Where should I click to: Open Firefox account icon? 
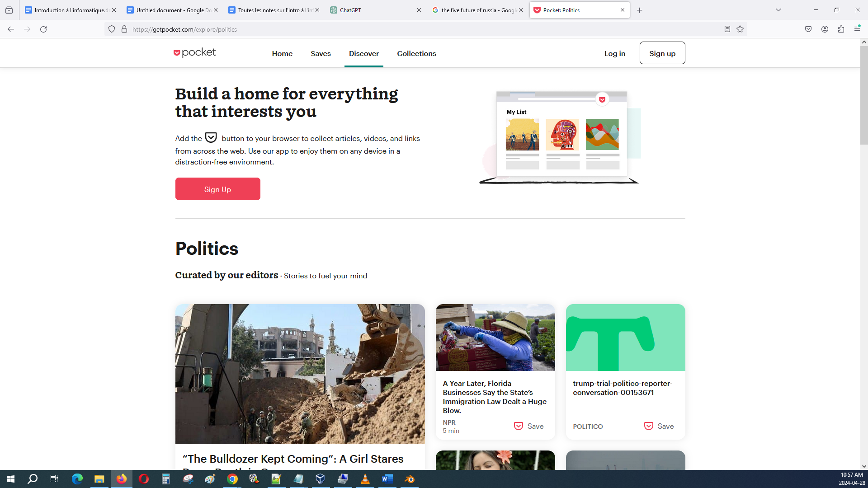coord(825,29)
